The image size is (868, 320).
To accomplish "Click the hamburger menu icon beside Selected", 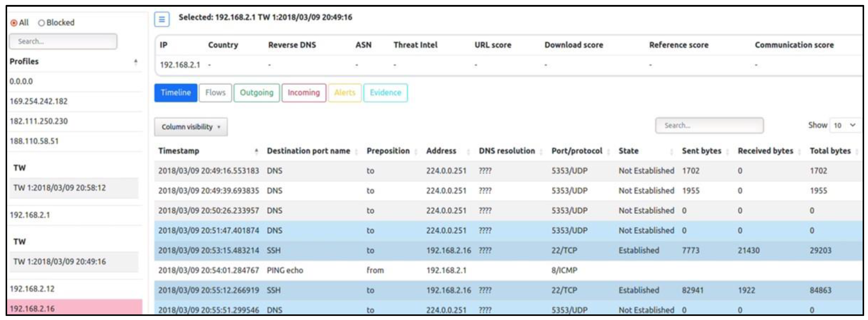I will [162, 19].
